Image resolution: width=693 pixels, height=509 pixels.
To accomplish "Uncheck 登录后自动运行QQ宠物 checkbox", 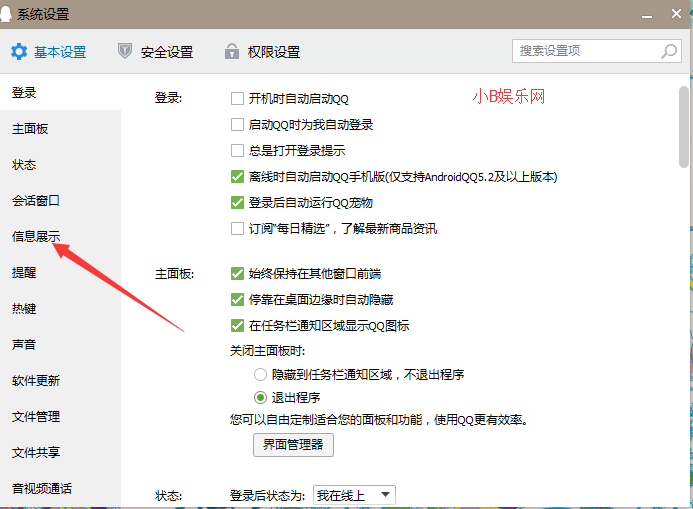I will 237,203.
